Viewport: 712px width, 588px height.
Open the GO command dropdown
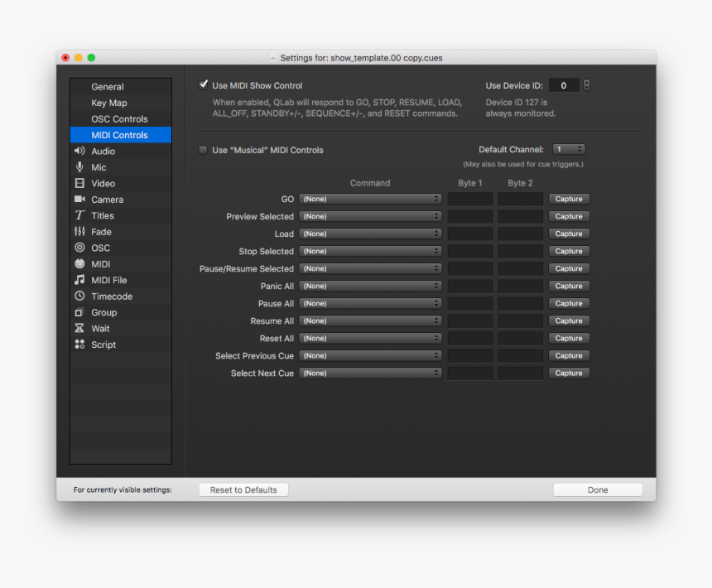[370, 199]
